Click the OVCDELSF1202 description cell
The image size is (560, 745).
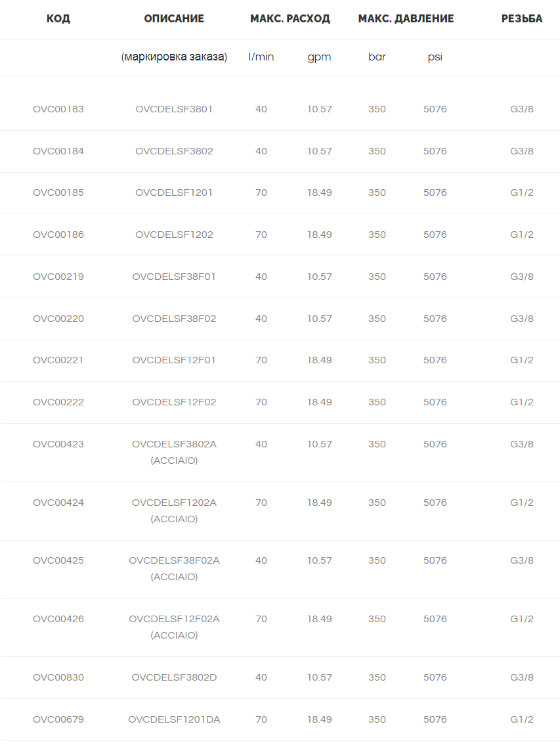(174, 235)
